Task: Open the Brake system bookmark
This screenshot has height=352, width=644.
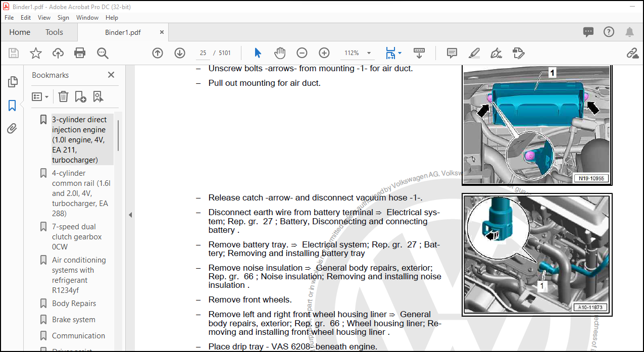Action: [74, 320]
